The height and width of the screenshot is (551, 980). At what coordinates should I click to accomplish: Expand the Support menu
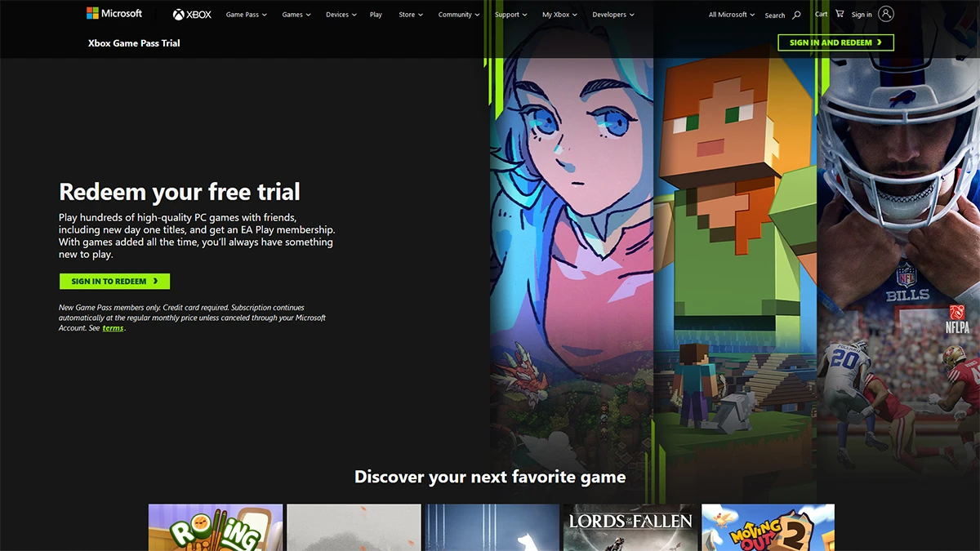tap(511, 15)
